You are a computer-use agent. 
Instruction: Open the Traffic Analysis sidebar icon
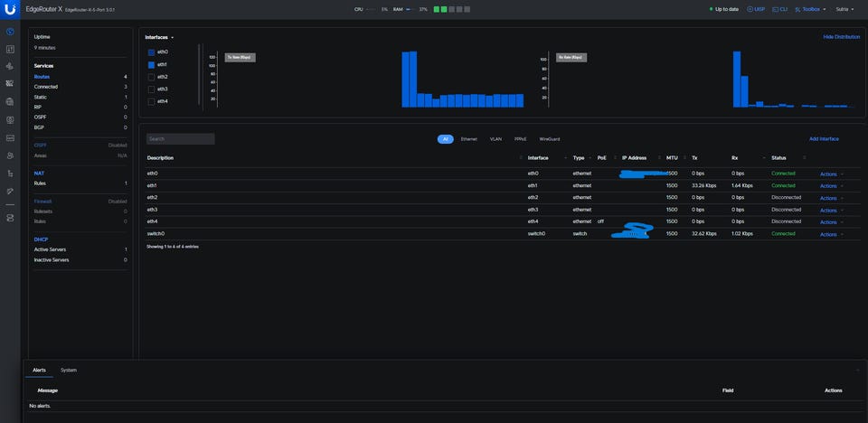10,49
